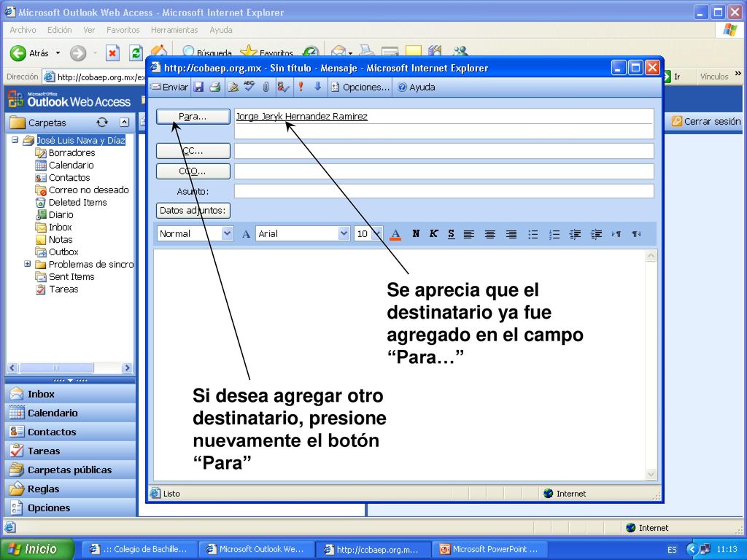Increase paragraph indent
Image resolution: width=747 pixels, height=560 pixels.
[x=596, y=234]
